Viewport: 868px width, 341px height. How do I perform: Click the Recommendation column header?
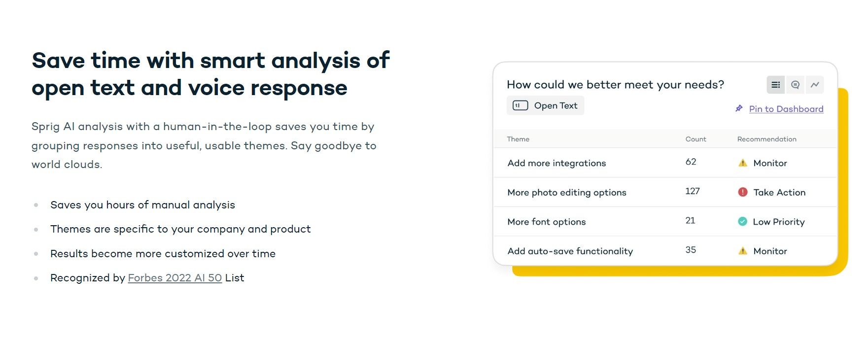(766, 139)
